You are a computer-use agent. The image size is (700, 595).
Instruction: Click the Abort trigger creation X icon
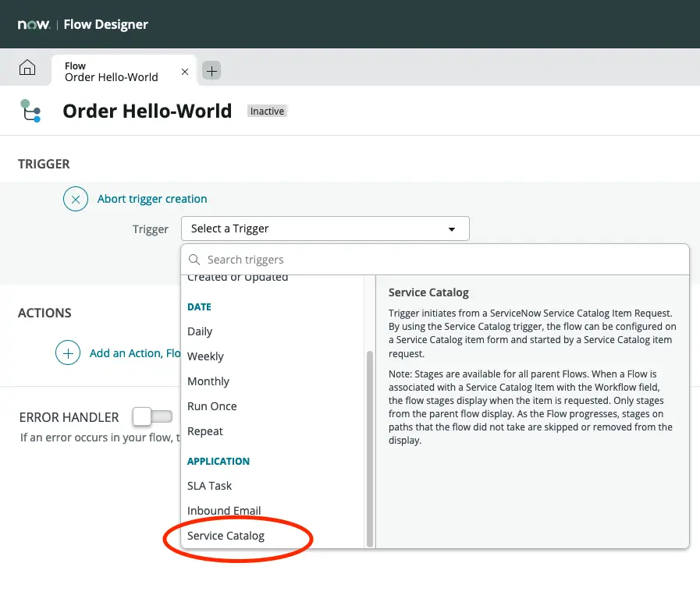75,199
